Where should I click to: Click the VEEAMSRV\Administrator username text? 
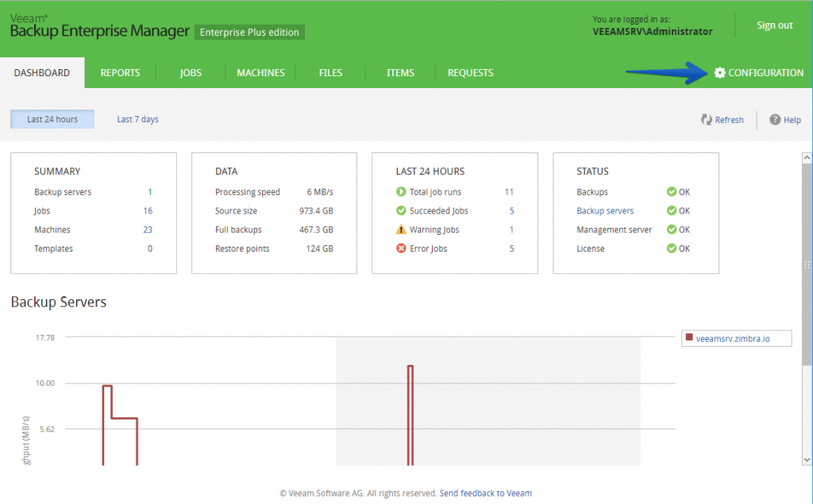point(653,32)
